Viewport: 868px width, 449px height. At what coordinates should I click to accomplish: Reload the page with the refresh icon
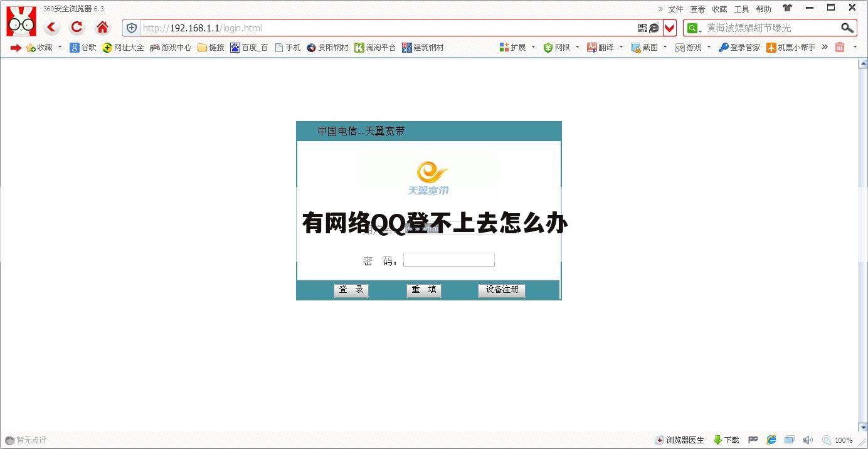[77, 27]
